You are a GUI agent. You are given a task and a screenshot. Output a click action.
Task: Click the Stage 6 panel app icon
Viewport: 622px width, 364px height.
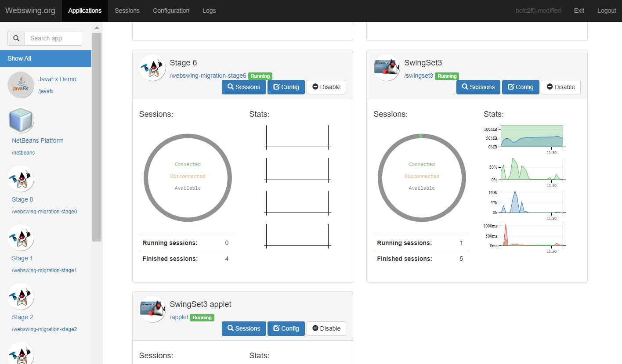coord(152,68)
